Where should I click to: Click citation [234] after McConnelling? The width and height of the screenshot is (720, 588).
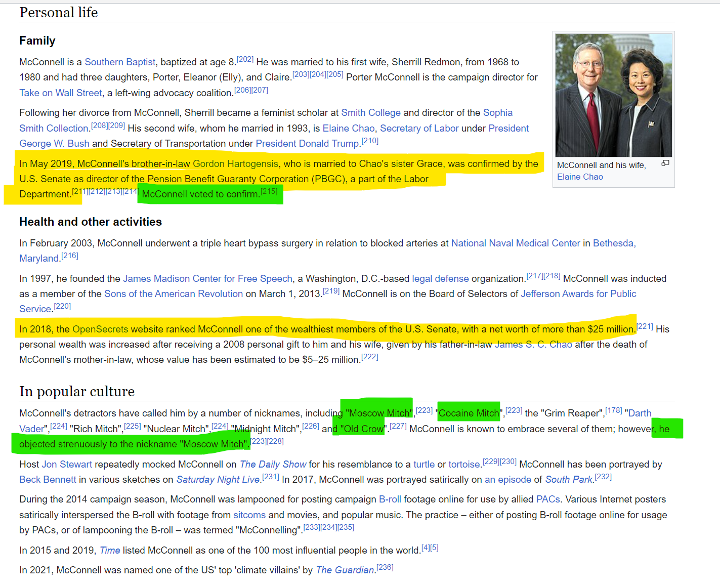(x=329, y=527)
